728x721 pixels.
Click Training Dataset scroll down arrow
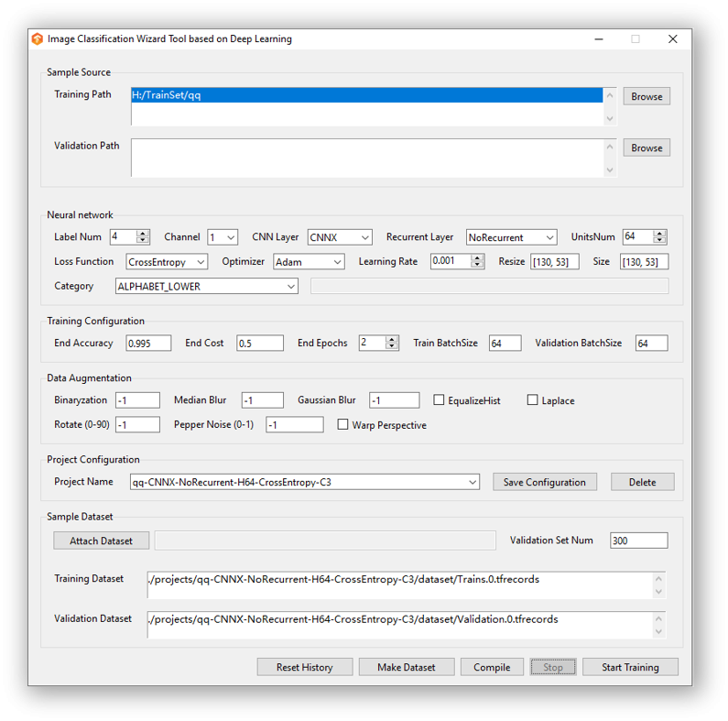658,592
